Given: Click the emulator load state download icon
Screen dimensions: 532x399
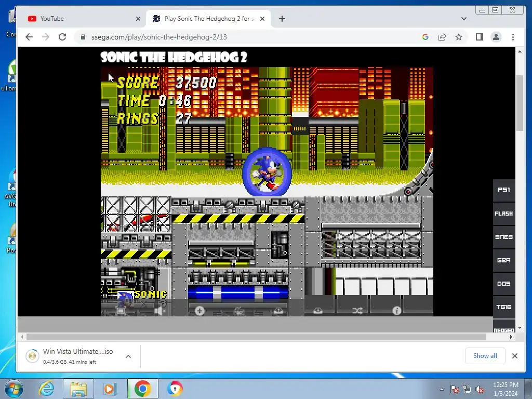Looking at the screenshot, I should 318,311.
